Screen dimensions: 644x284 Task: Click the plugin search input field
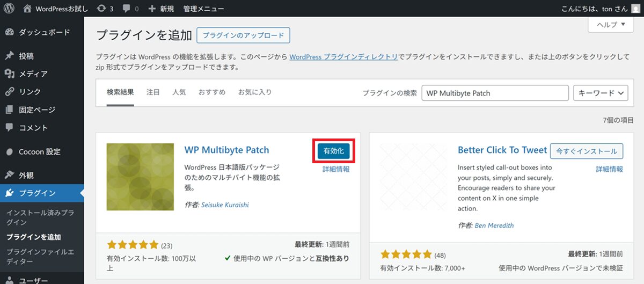[x=494, y=93]
